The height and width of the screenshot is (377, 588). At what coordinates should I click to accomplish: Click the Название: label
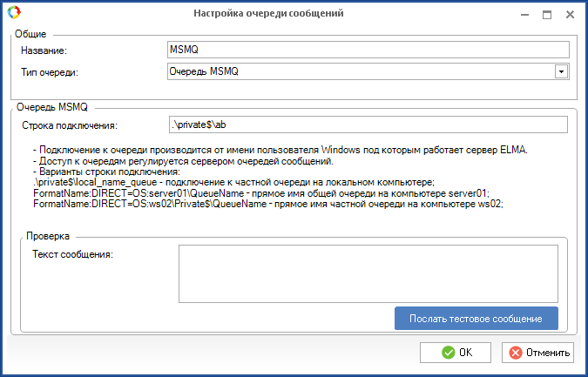44,50
